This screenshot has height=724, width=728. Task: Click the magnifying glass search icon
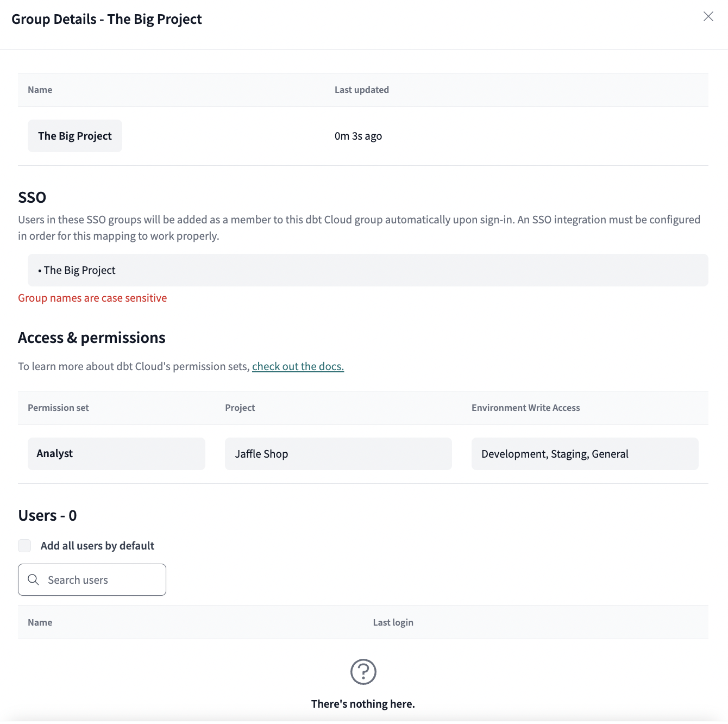coord(33,579)
